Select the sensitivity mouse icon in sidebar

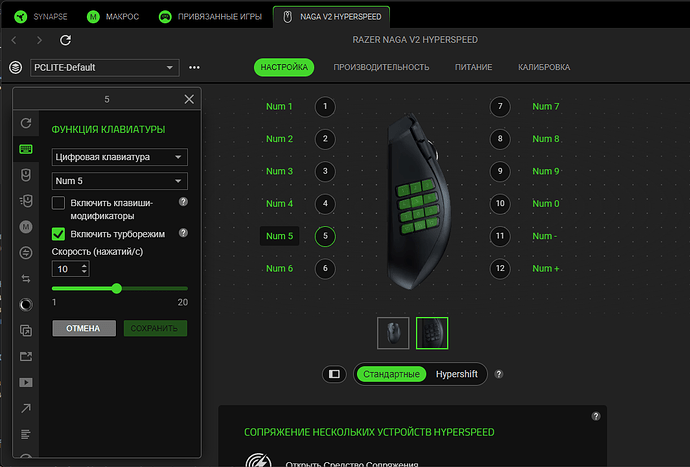coord(26,201)
